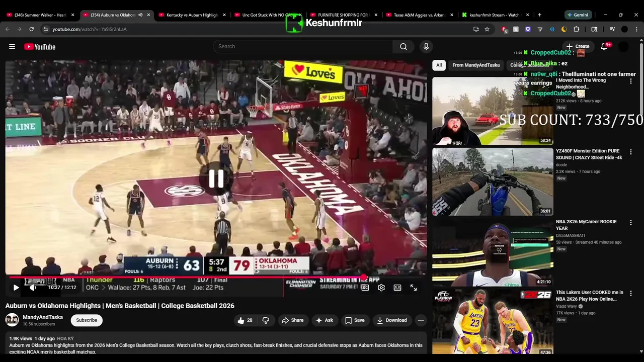
Task: Select the From MandyAndTaska filter chip
Action: coord(476,65)
